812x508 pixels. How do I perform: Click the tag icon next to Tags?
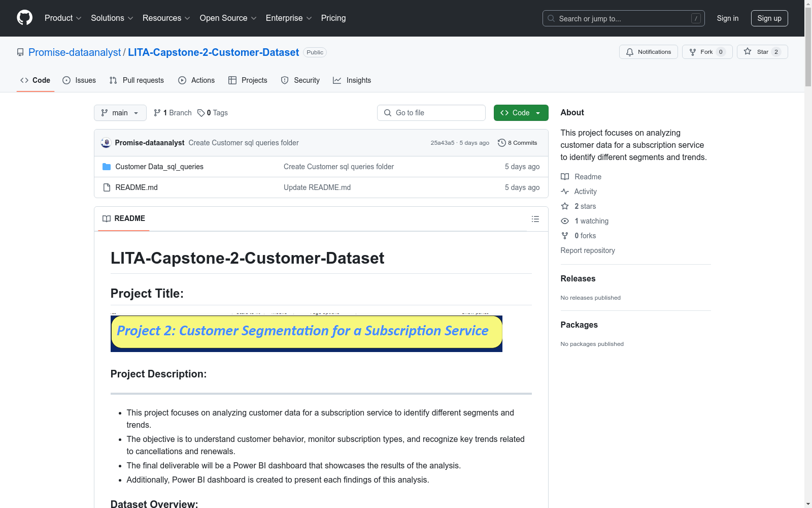(x=201, y=113)
